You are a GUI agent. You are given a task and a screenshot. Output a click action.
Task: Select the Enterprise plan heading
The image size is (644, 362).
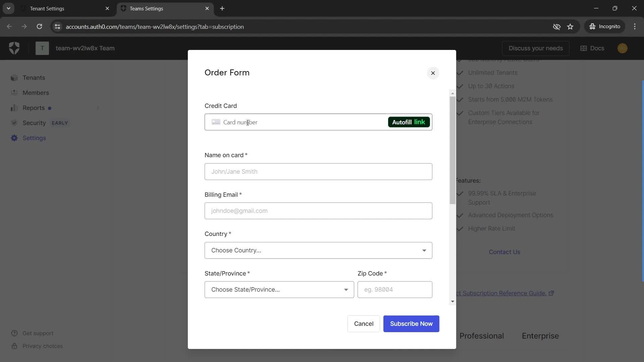(x=540, y=336)
